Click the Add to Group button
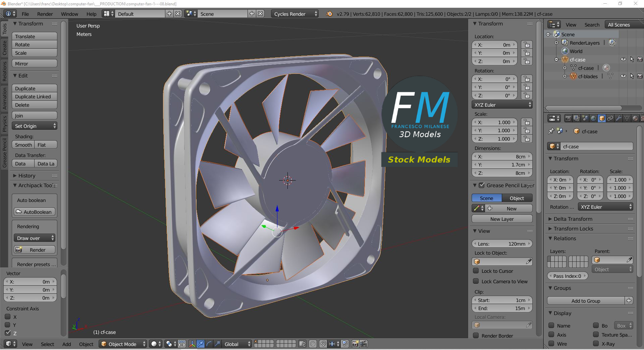This screenshot has width=644, height=350. 586,301
